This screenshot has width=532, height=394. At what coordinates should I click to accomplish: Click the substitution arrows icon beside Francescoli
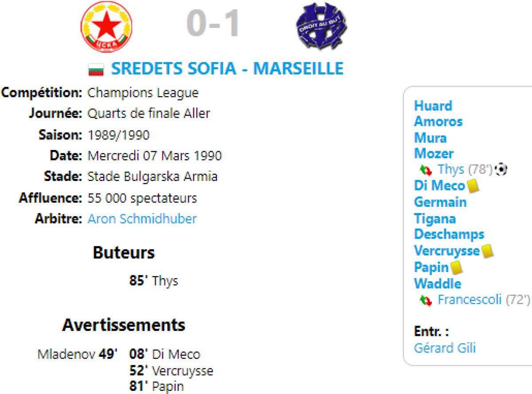pyautogui.click(x=426, y=300)
